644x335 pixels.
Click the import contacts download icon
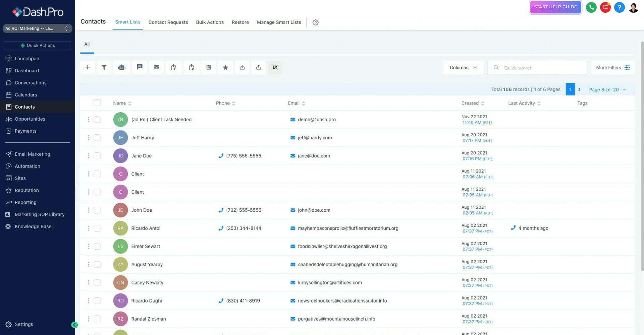tap(242, 67)
